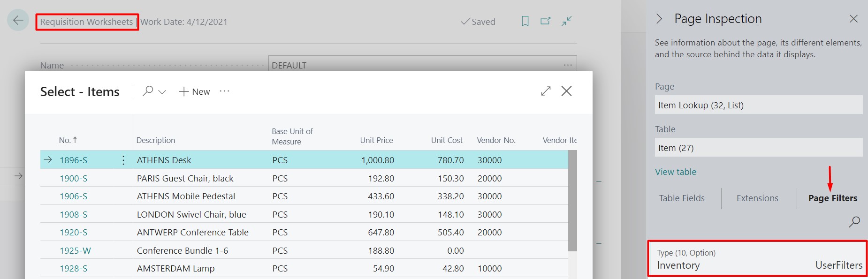The width and height of the screenshot is (868, 279).
Task: Expand the Select Items dialog to full size
Action: (546, 91)
